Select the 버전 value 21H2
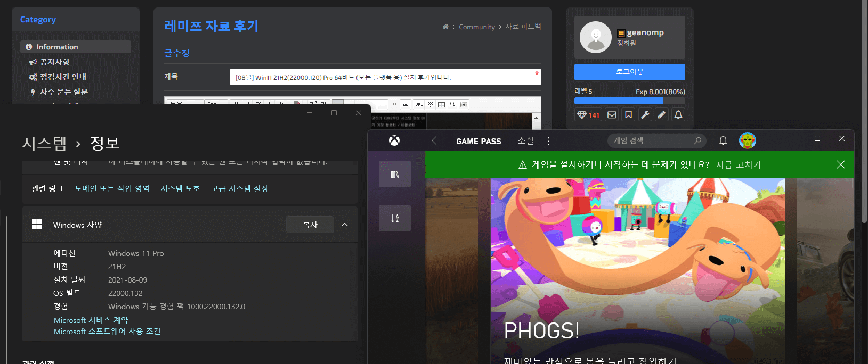The height and width of the screenshot is (364, 868). (117, 267)
